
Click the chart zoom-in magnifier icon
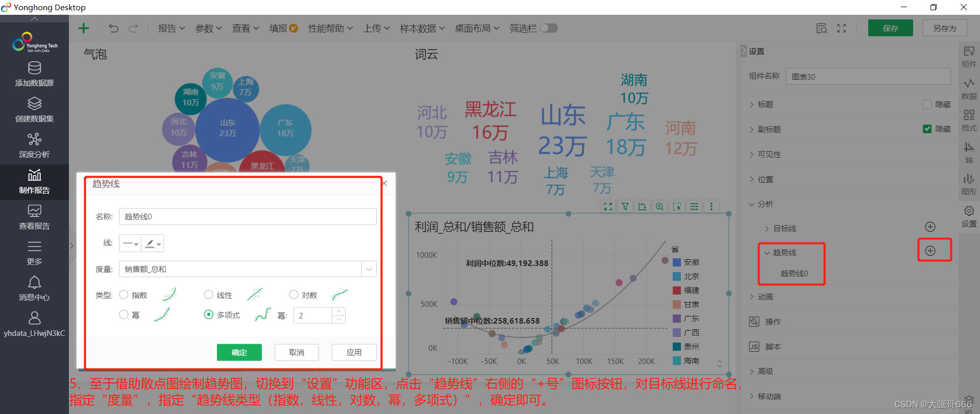[659, 206]
